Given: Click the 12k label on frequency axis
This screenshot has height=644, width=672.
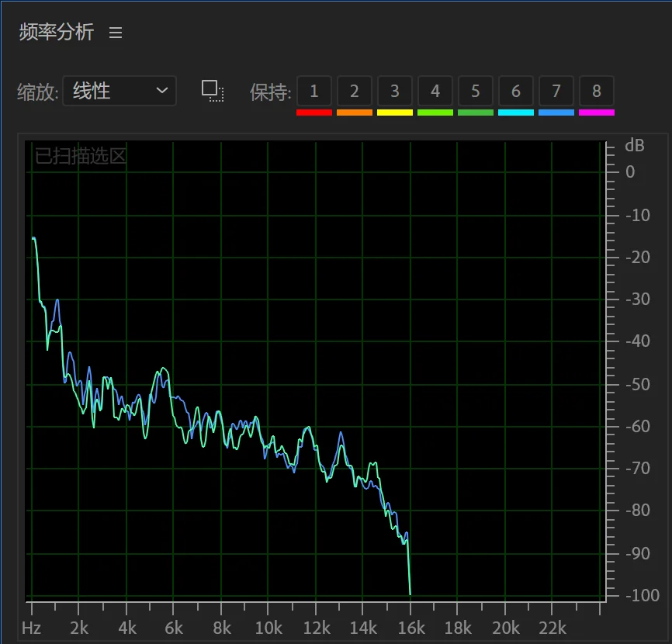Looking at the screenshot, I should [x=317, y=628].
